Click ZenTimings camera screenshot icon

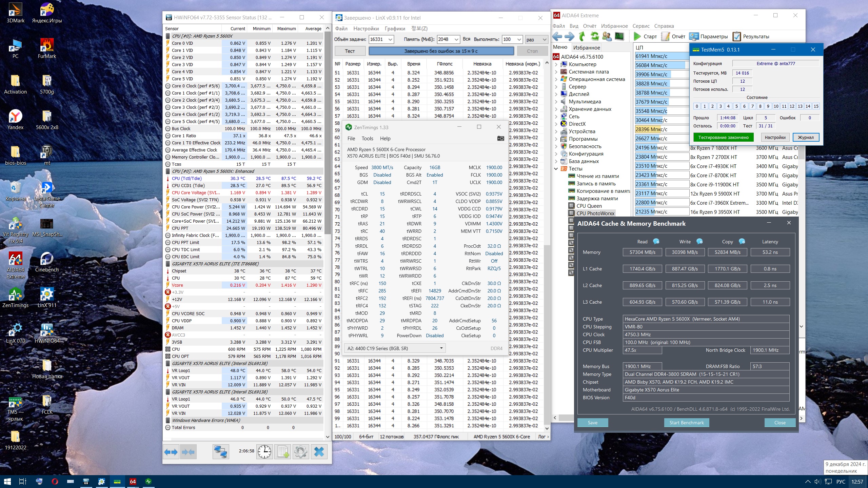(500, 138)
